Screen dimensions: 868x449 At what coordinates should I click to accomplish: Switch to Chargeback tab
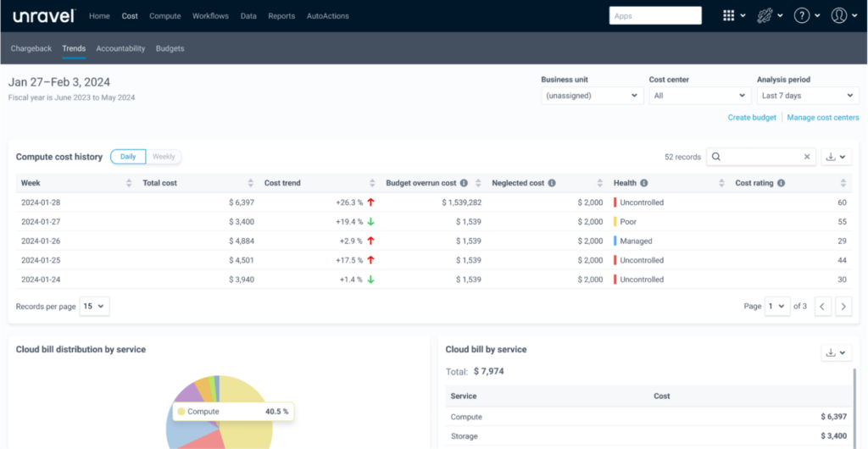coord(31,48)
